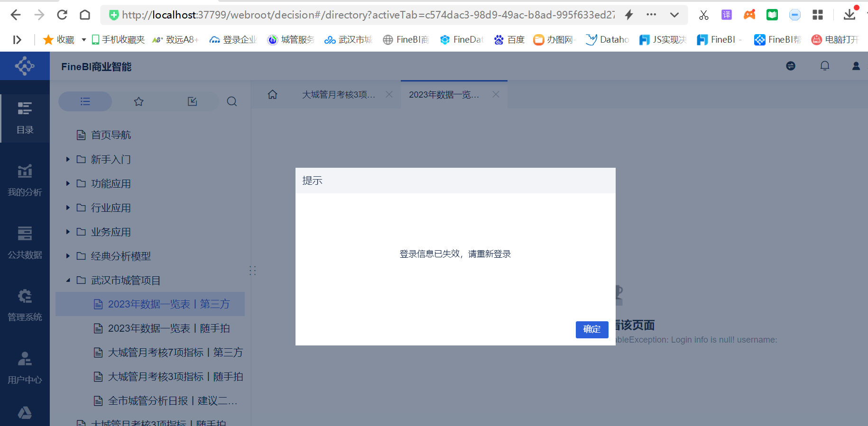Click the circular menu icon in header

point(791,66)
